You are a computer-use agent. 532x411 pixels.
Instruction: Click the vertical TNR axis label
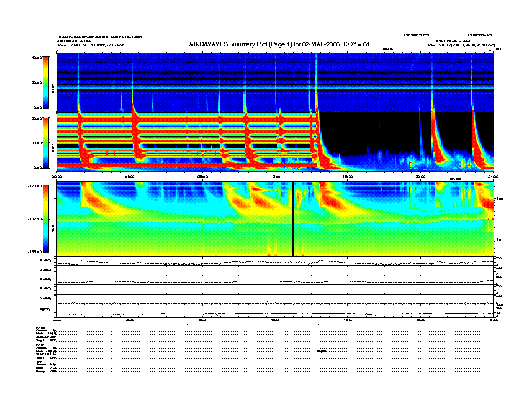click(x=53, y=228)
